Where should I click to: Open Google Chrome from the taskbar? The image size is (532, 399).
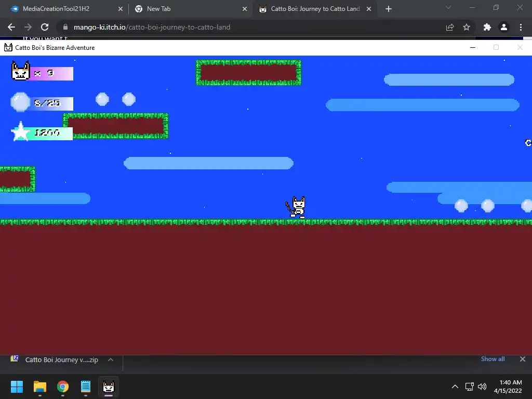click(x=63, y=387)
